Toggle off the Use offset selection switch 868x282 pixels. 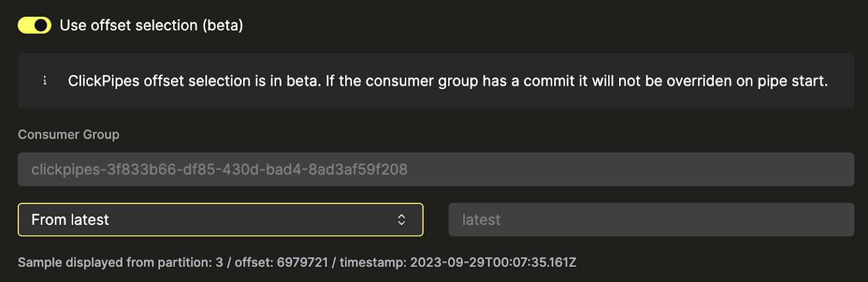[x=34, y=25]
